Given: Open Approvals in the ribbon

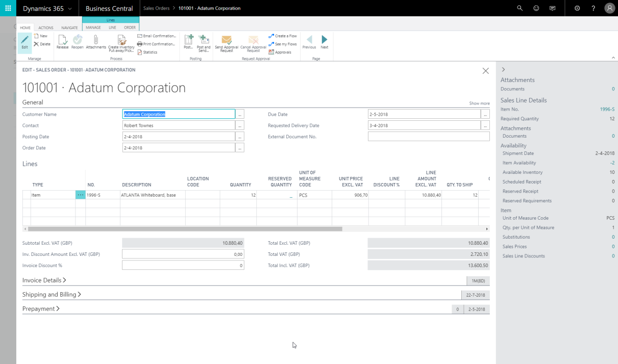Looking at the screenshot, I should (x=280, y=52).
